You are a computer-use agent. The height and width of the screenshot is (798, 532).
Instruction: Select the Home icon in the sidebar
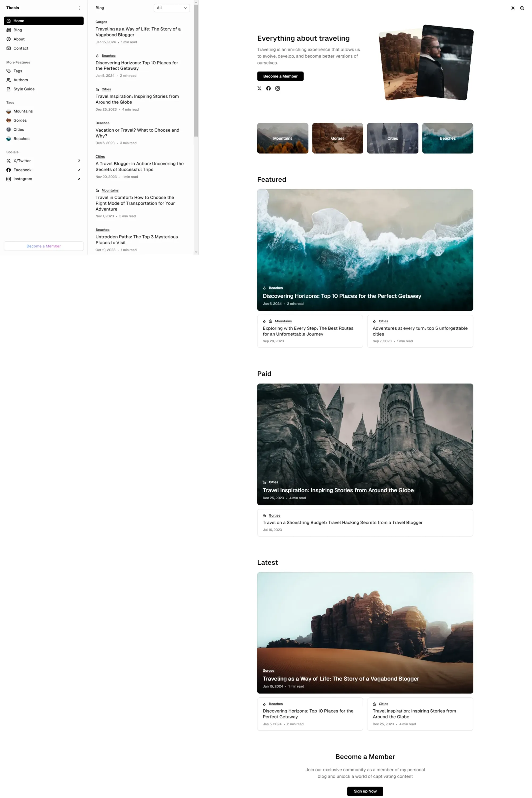coord(9,21)
